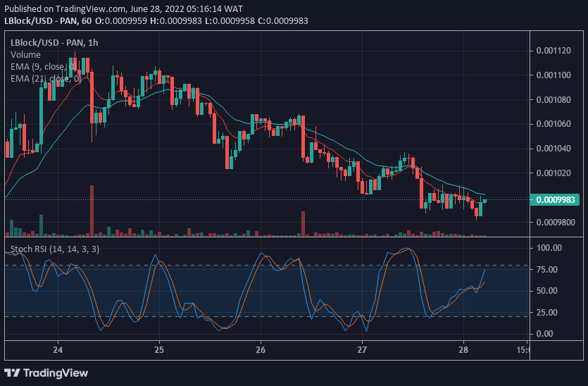
Task: Click the date label 28 on time axis
Action: click(x=463, y=350)
